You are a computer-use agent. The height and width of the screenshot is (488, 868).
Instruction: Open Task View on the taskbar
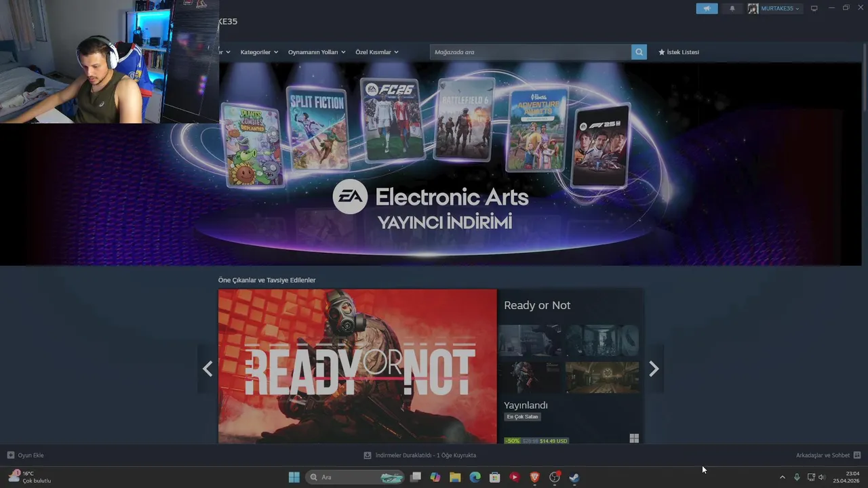[416, 477]
